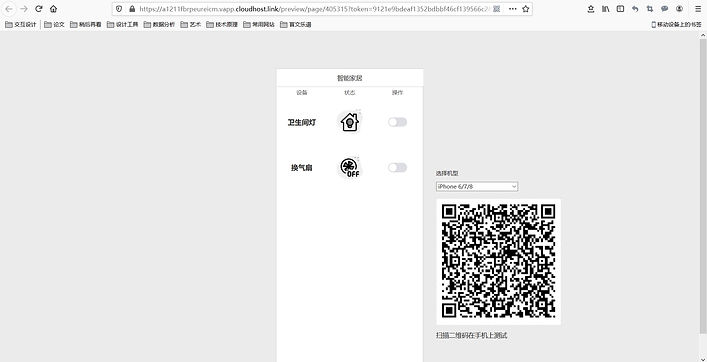Open the 技术原理 bookmark folder
The width and height of the screenshot is (707, 362).
[222, 25]
